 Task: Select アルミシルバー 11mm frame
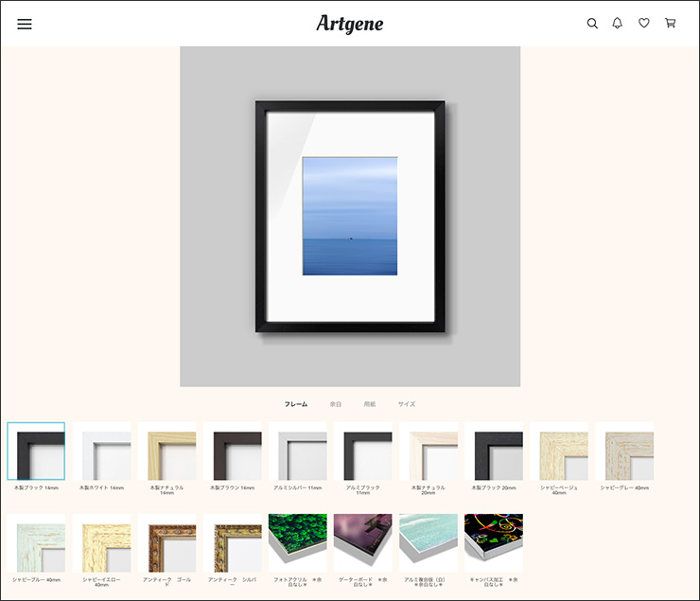298,451
